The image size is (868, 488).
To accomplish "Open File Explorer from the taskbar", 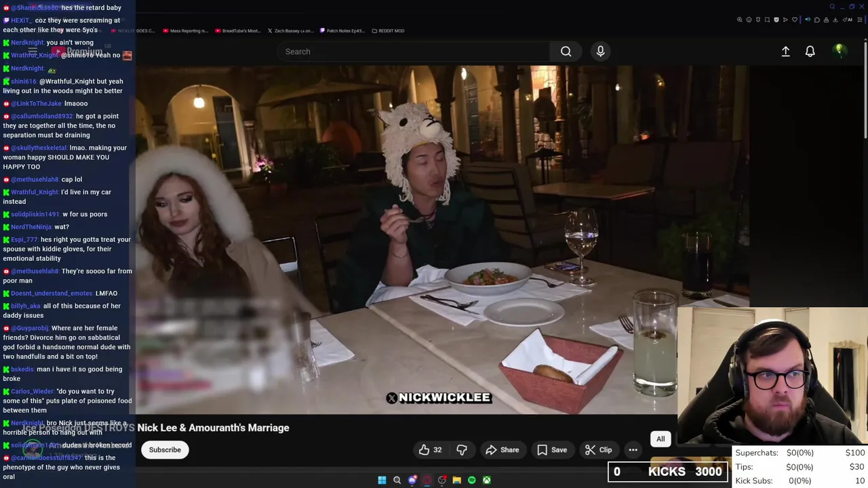I will click(456, 480).
